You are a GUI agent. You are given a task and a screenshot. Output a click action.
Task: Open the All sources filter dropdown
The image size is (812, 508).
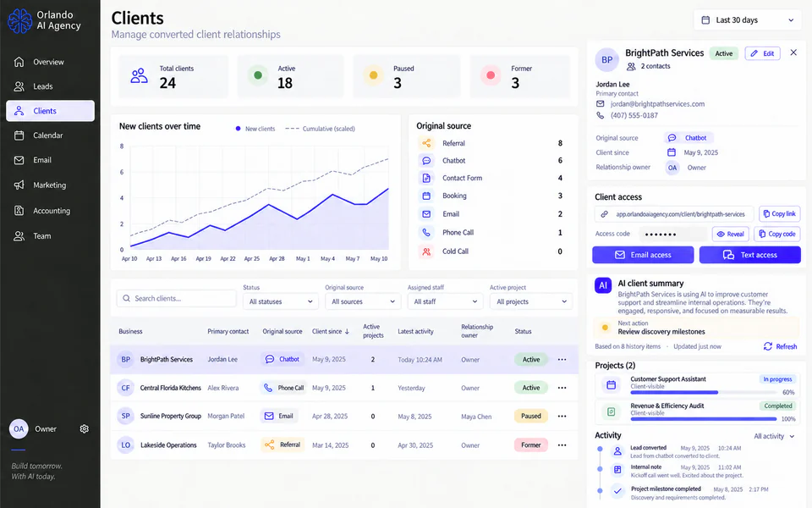pos(363,301)
